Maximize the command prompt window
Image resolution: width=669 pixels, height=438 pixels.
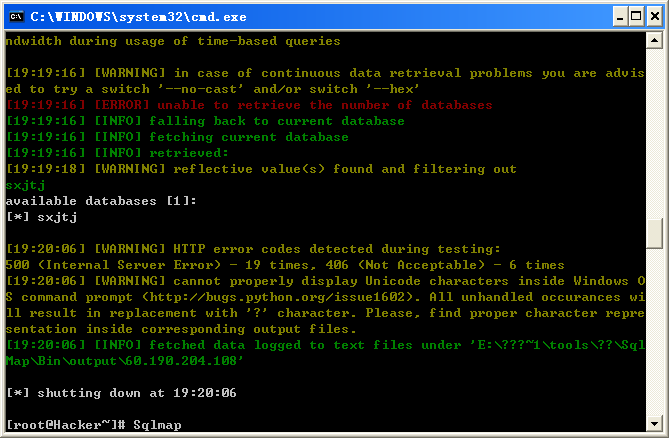pyautogui.click(x=637, y=17)
